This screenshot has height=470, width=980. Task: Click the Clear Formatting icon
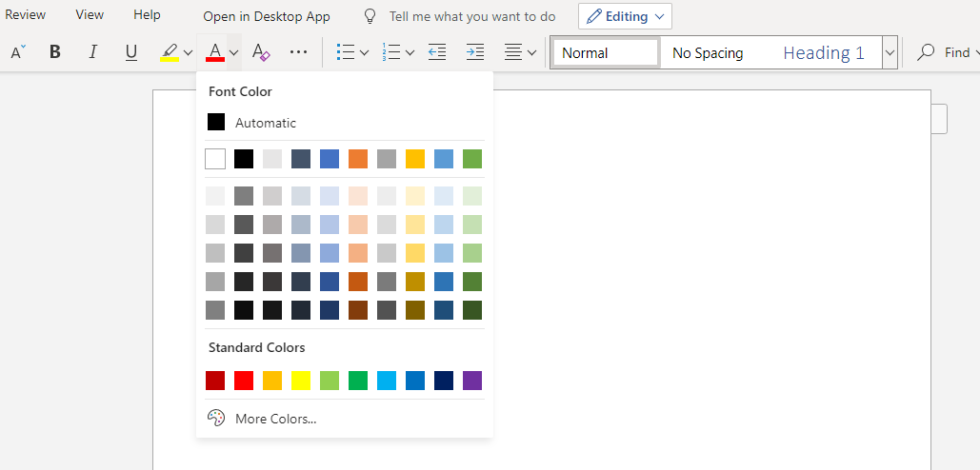[x=261, y=52]
